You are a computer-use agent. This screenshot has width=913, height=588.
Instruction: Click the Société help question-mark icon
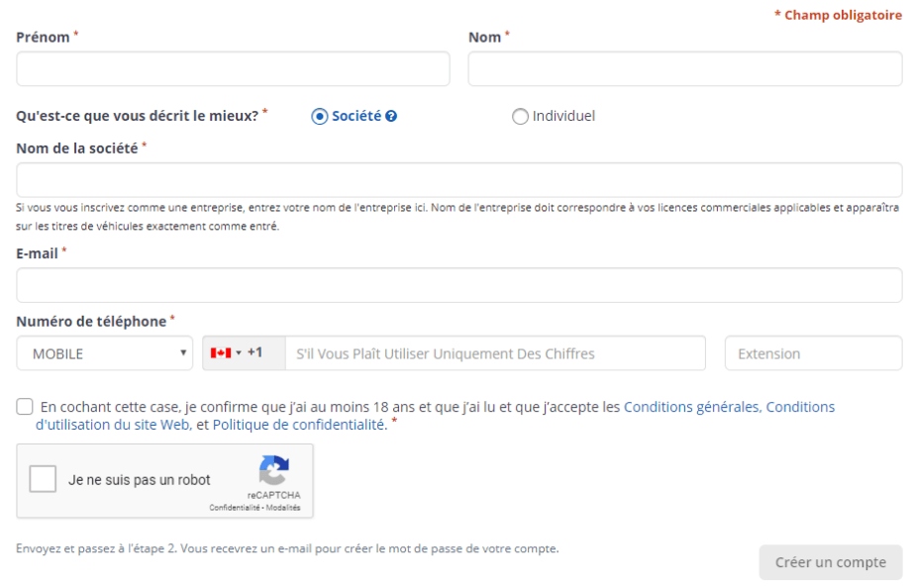(x=392, y=117)
